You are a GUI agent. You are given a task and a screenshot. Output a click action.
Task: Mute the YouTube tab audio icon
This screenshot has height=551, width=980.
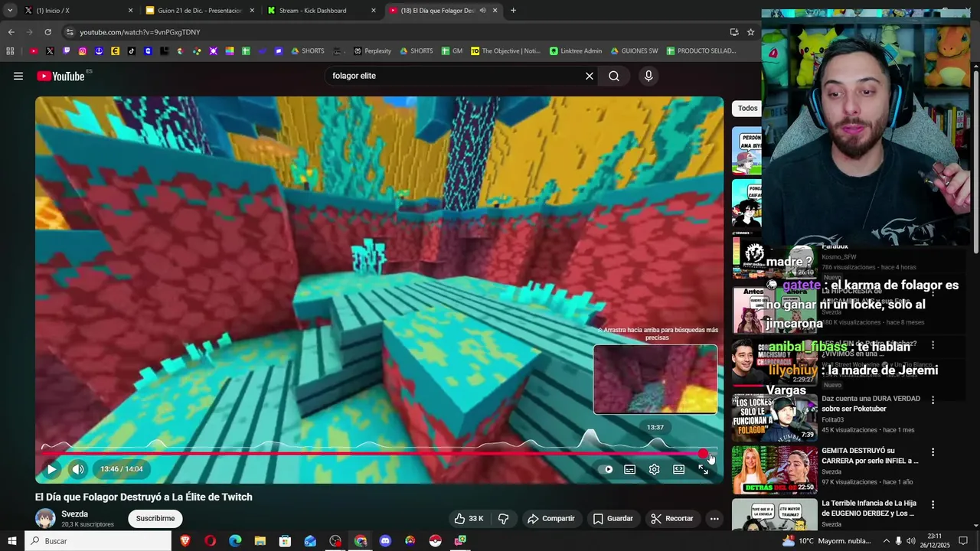[482, 11]
